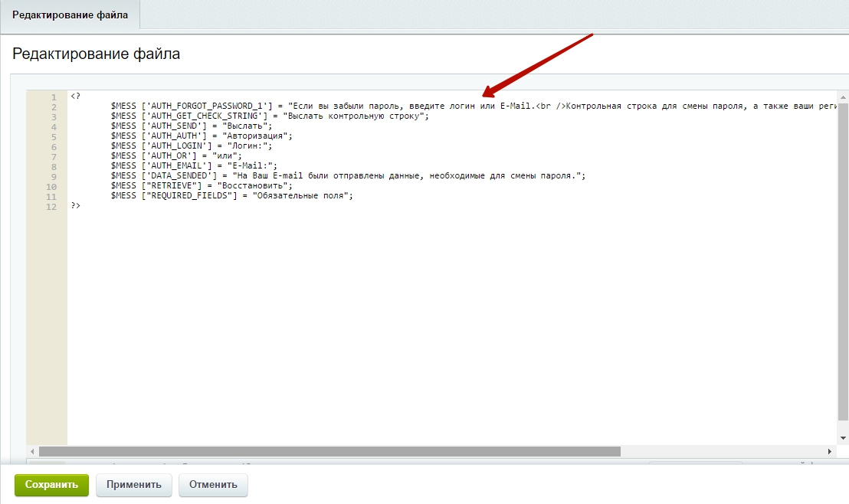
Task: Click the horizontal scrollbar right arrow
Action: 830,452
